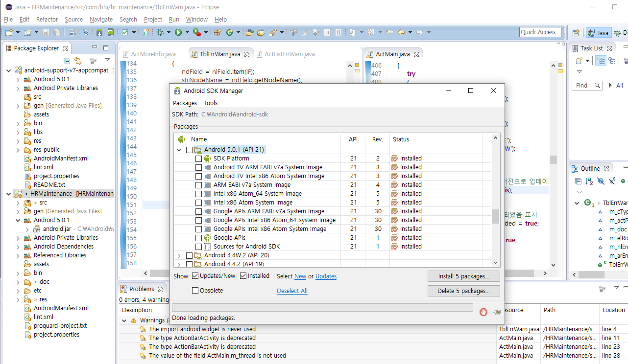Click the Select Updates link
Image resolution: width=628 pixels, height=364 pixels.
click(326, 276)
